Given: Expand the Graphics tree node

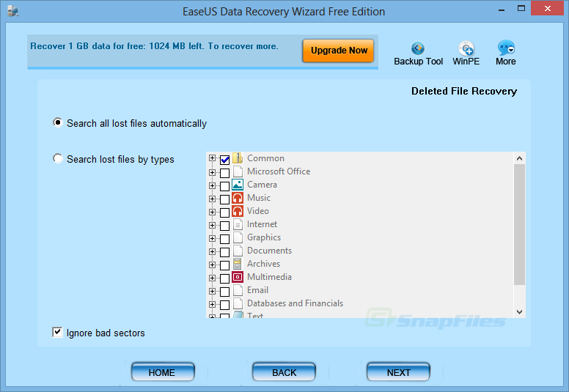Looking at the screenshot, I should pyautogui.click(x=213, y=239).
